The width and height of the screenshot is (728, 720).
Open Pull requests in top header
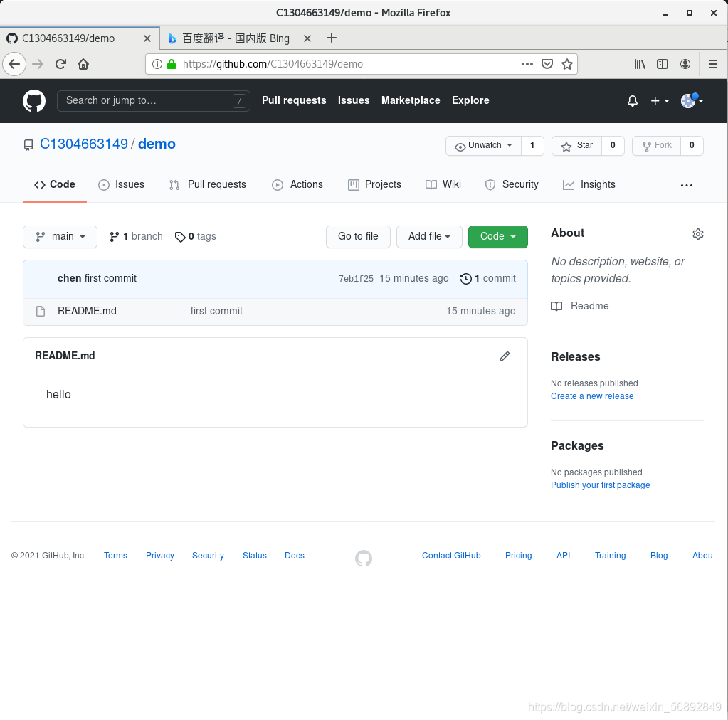pyautogui.click(x=294, y=101)
